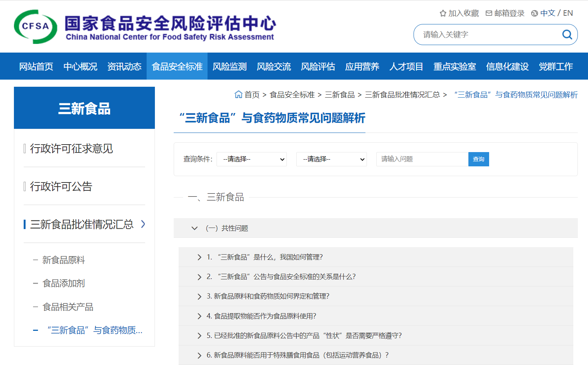This screenshot has width=588, height=365.
Task: Expand question 1 about what 三新食品 is
Action: [x=199, y=257]
